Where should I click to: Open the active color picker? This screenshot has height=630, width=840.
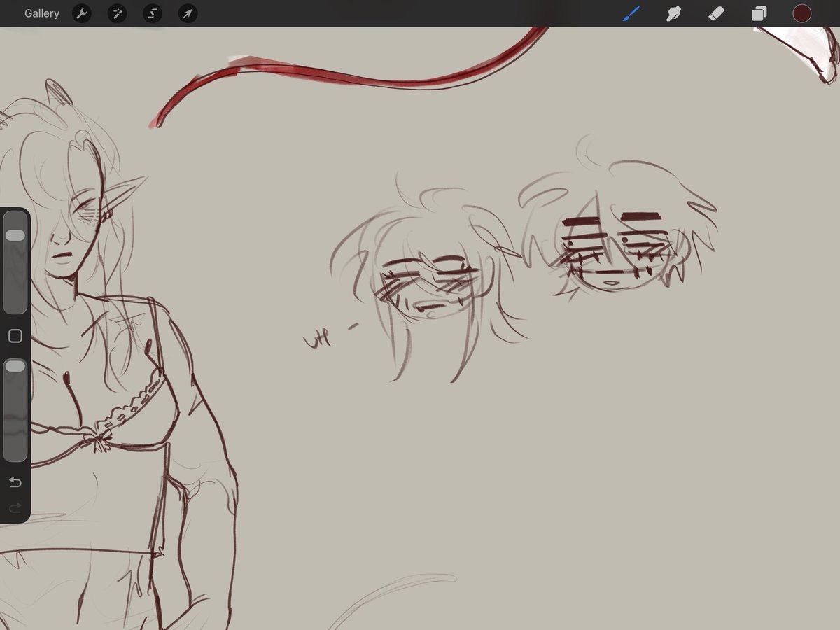click(x=801, y=13)
